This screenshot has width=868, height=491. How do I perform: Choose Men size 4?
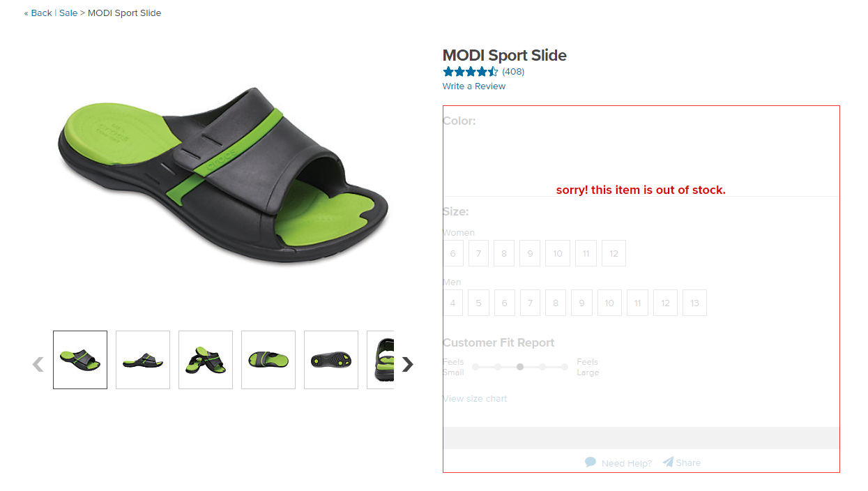(452, 303)
